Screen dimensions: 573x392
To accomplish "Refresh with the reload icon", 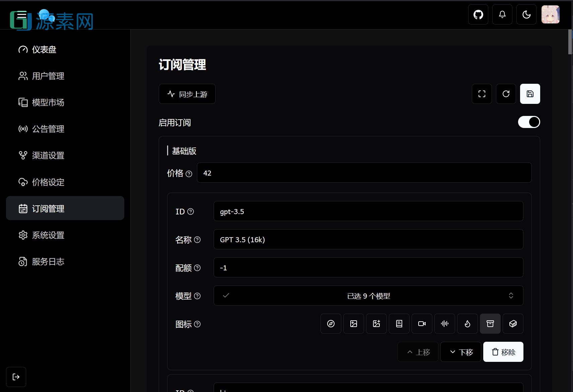I will (x=506, y=94).
